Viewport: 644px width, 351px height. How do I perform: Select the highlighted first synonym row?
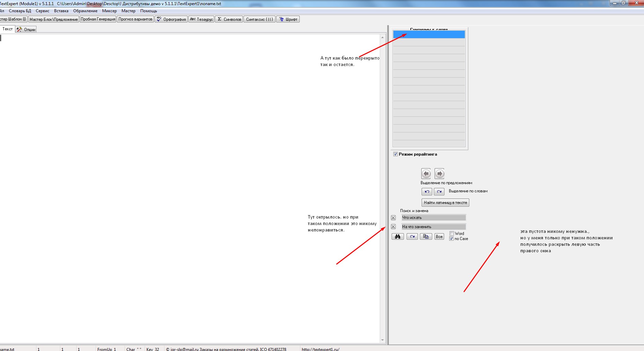tap(429, 34)
